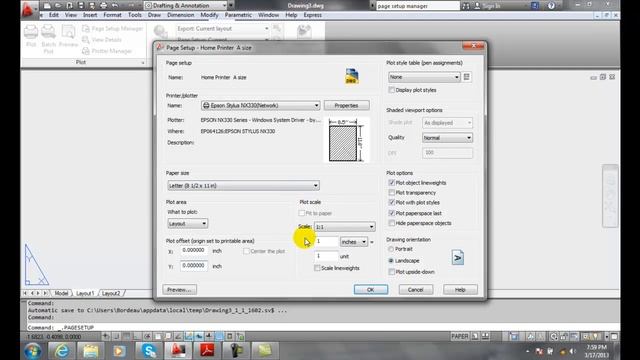640x360 pixels.
Task: Enable Hide paperspace objects checkbox
Action: 391,223
